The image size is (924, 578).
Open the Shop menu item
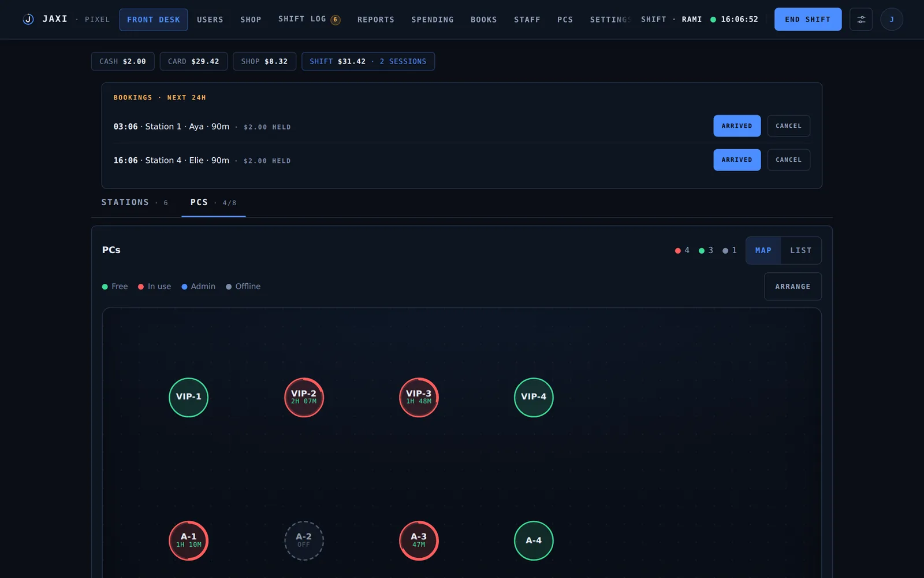251,20
